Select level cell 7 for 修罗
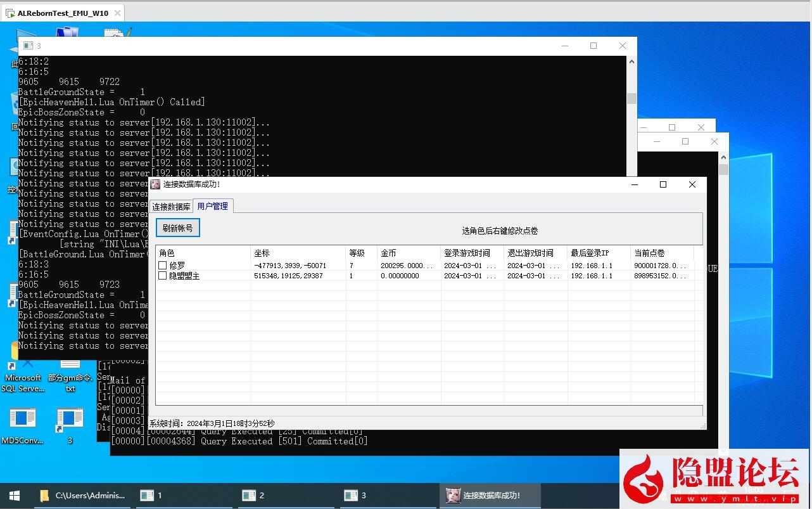The image size is (812, 509). [351, 266]
